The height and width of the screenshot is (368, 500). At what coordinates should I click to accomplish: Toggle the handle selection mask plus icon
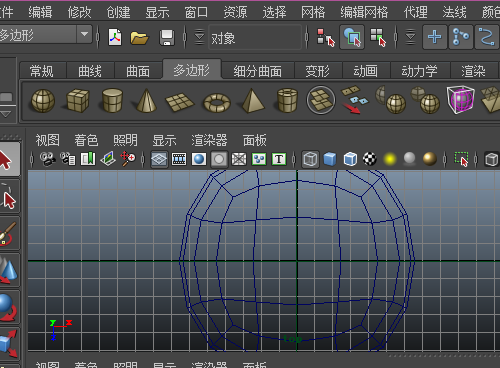point(435,37)
